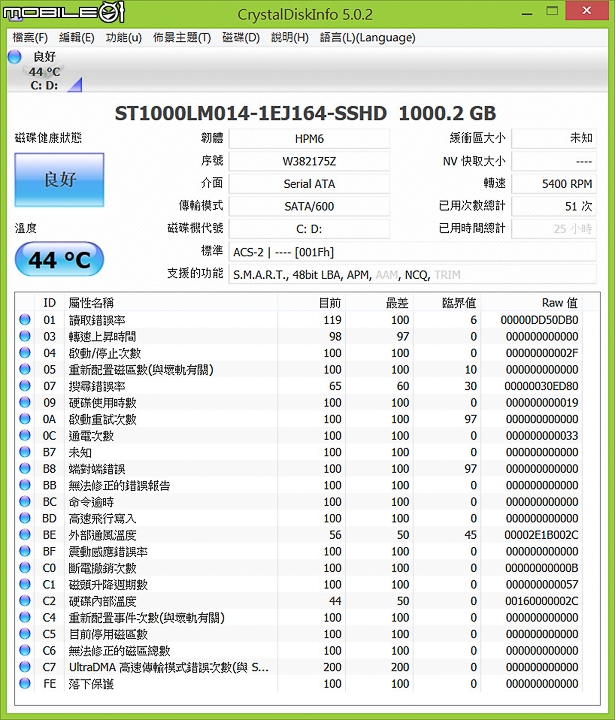Click status icon for attribute C2 硬碟內部溫度

25,601
